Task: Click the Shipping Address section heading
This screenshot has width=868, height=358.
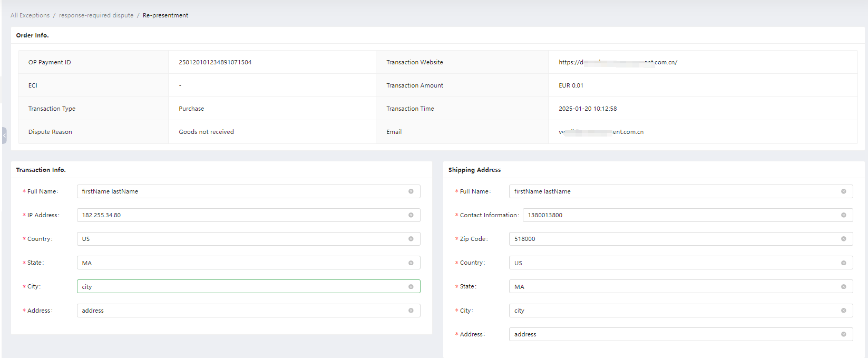Action: tap(474, 170)
